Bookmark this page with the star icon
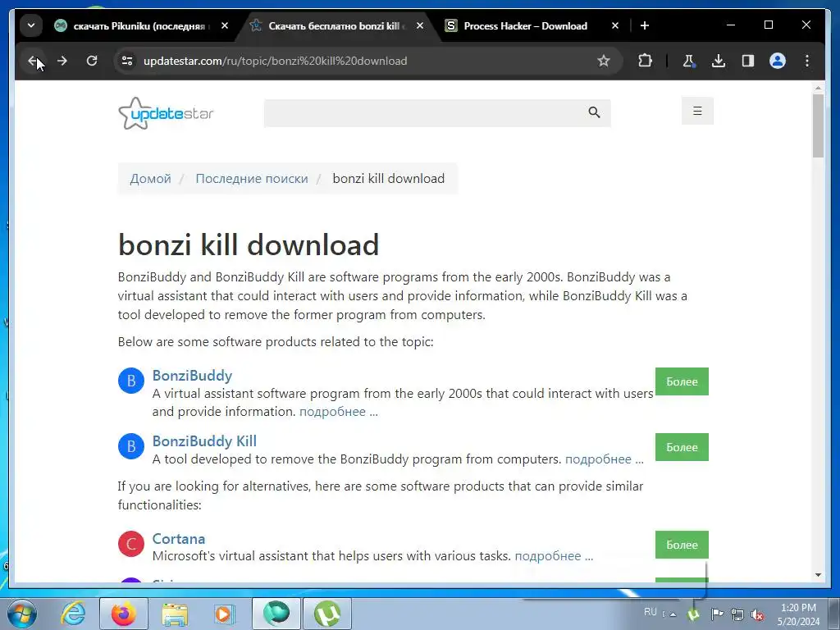Viewport: 840px width, 630px height. tap(604, 61)
